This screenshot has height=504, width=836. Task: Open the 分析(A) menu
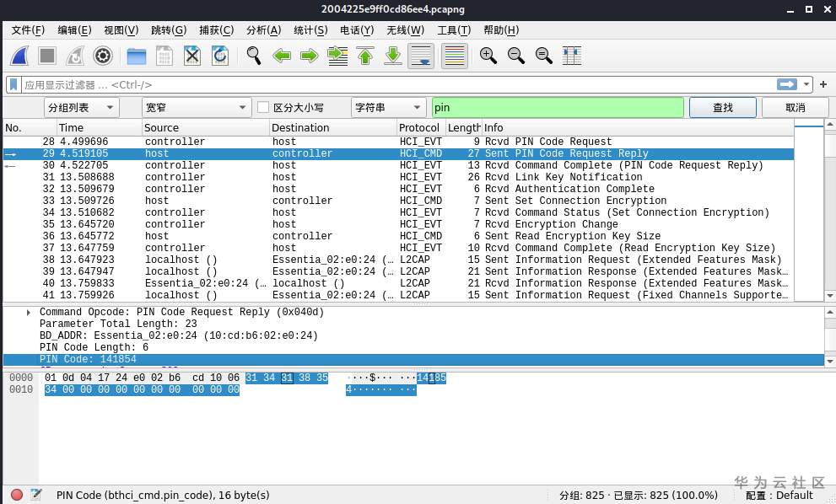point(263,30)
